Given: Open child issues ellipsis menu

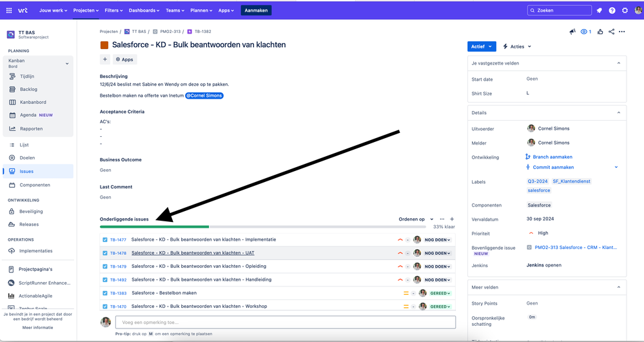Looking at the screenshot, I should tap(442, 219).
